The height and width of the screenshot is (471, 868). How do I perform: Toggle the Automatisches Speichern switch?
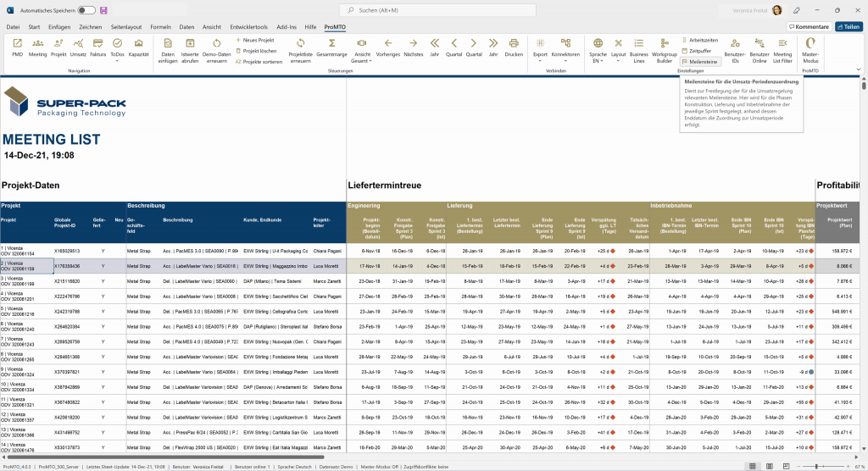point(86,10)
